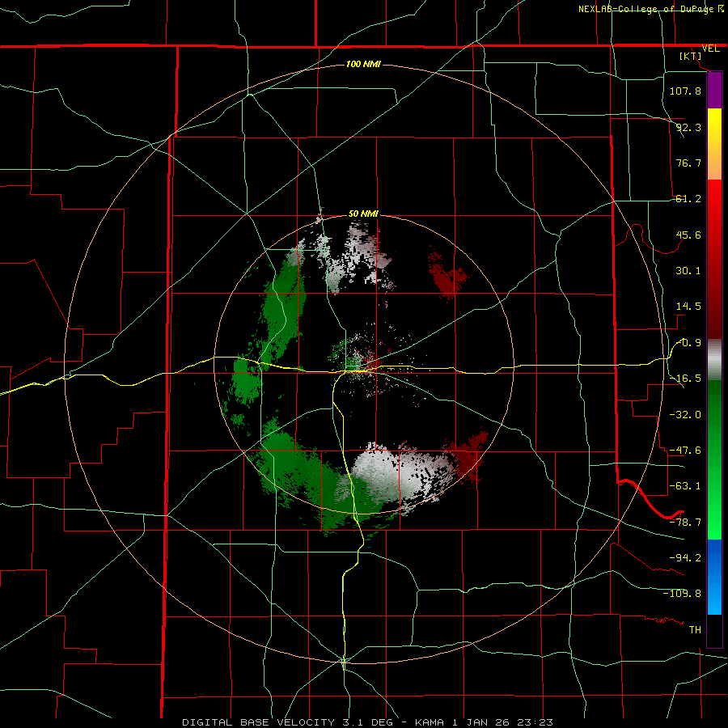
Task: Select the -0.9 velocity scale value
Action: coord(688,343)
